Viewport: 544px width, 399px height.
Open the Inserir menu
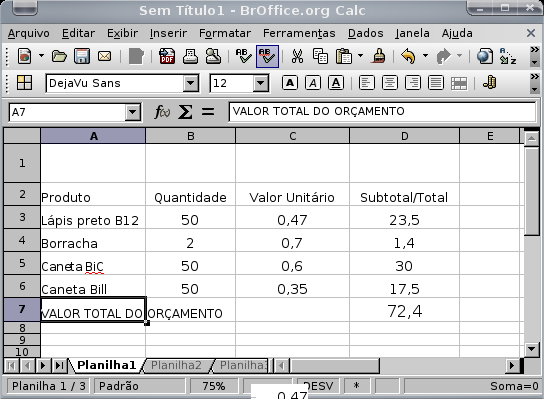tap(168, 33)
